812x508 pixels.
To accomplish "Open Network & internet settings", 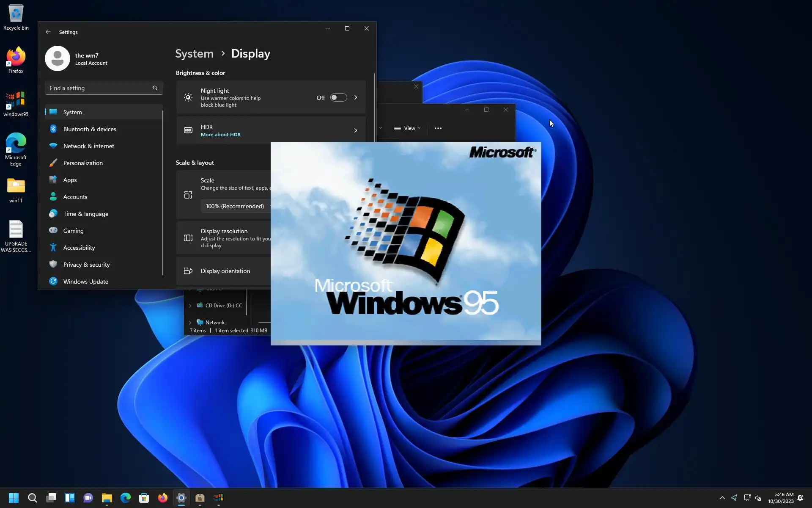I will point(88,146).
